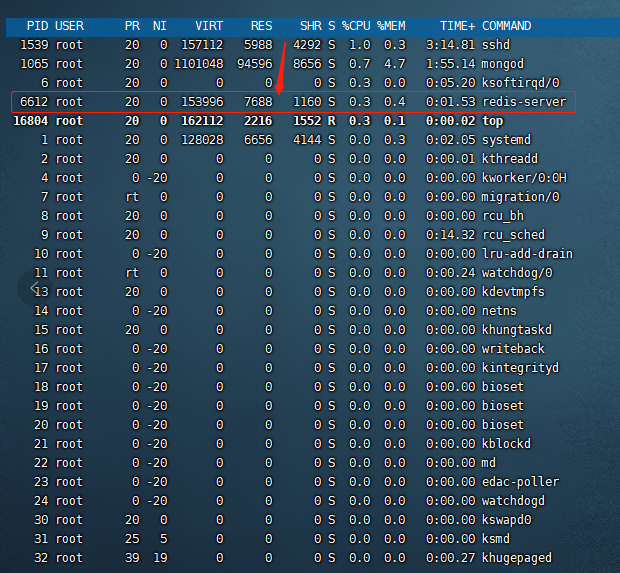Click PID 1539 in sshd row
Viewport: 620px width, 573px height.
34,45
